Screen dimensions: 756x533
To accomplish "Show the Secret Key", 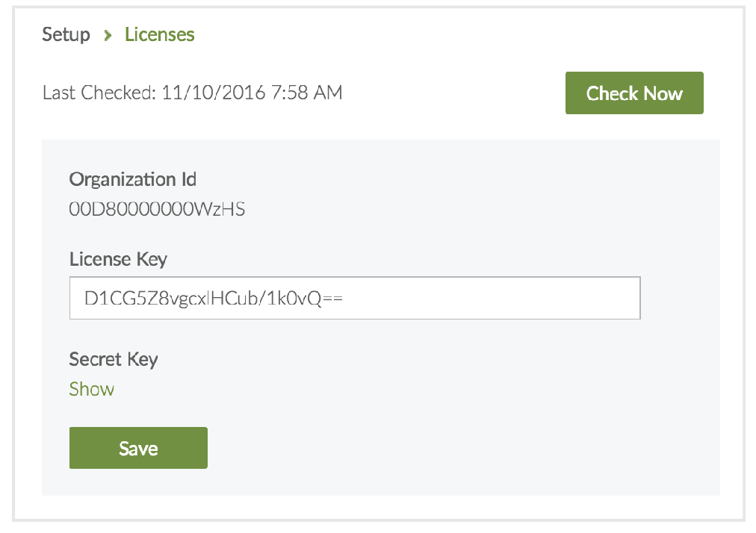I will click(91, 389).
